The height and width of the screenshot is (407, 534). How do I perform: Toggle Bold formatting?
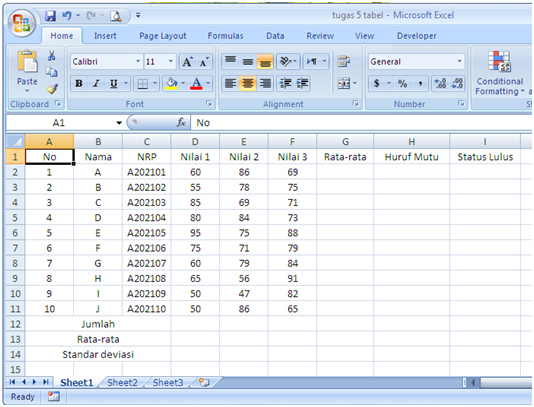click(x=79, y=83)
